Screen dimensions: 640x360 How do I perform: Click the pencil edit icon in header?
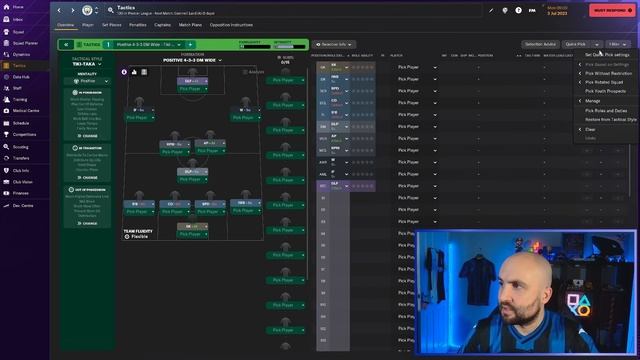491,11
